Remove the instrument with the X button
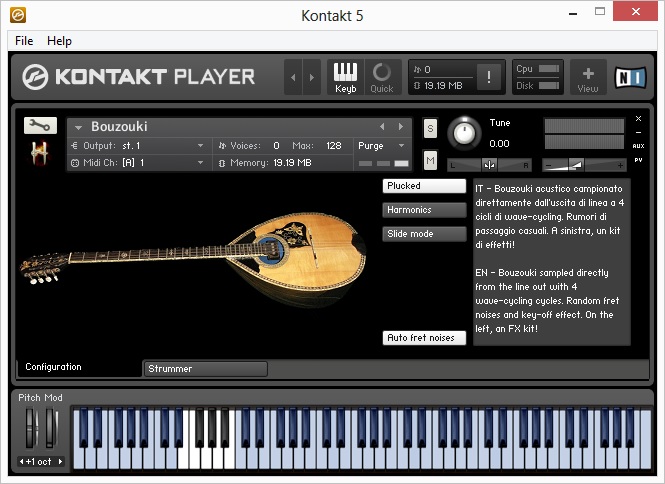665x484 pixels. pos(638,119)
